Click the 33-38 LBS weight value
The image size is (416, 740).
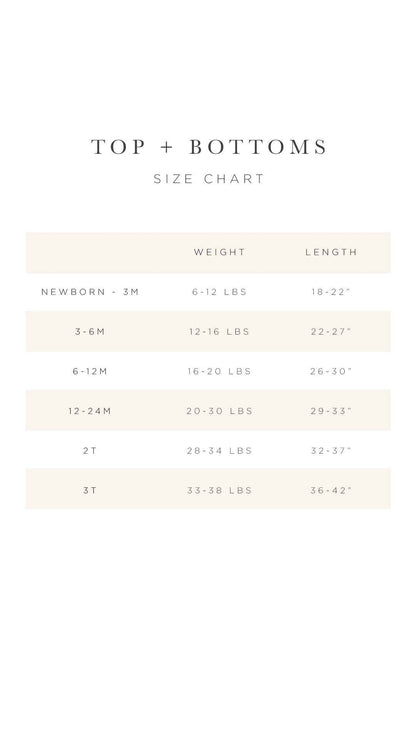coord(220,490)
